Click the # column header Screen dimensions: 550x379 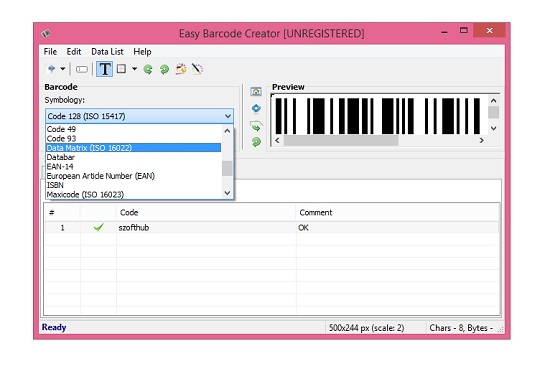tap(62, 212)
